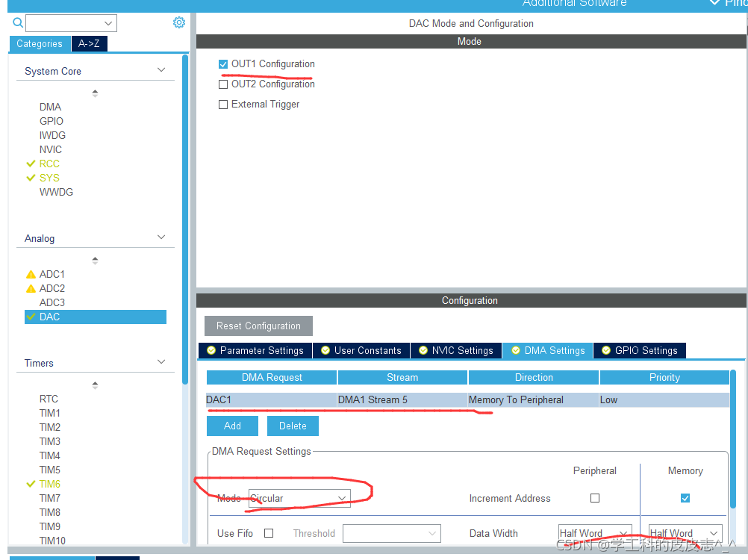Click the Priority column header
The height and width of the screenshot is (560, 748).
click(x=664, y=377)
